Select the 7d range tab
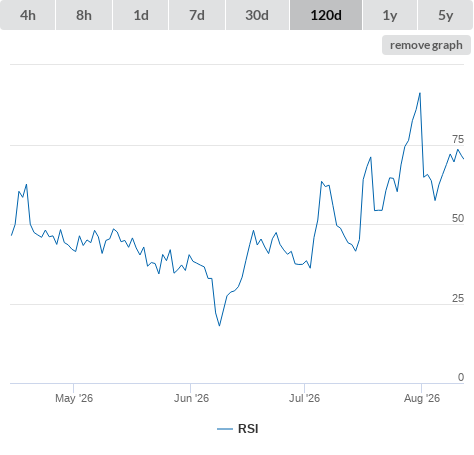Screen dimensions: 474x455 [197, 15]
